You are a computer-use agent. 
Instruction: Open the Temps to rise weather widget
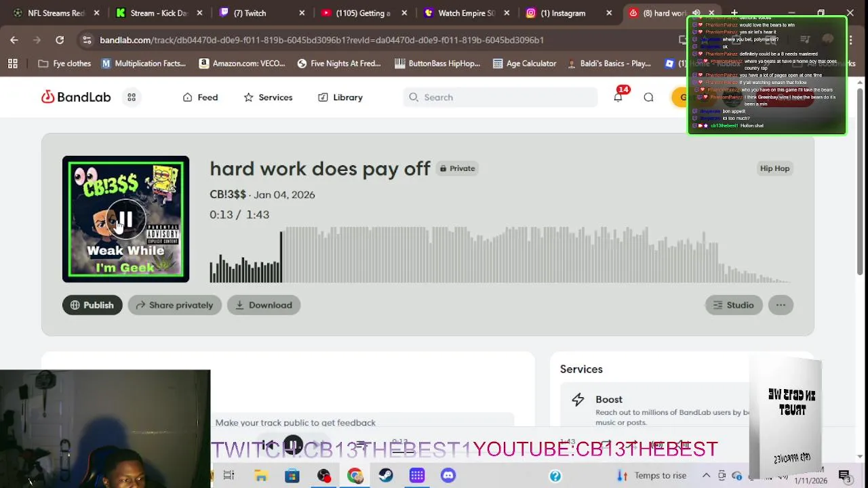click(652, 476)
